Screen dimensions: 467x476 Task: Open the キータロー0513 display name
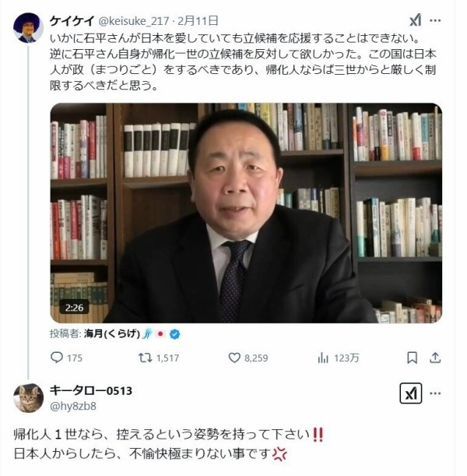[x=91, y=391]
